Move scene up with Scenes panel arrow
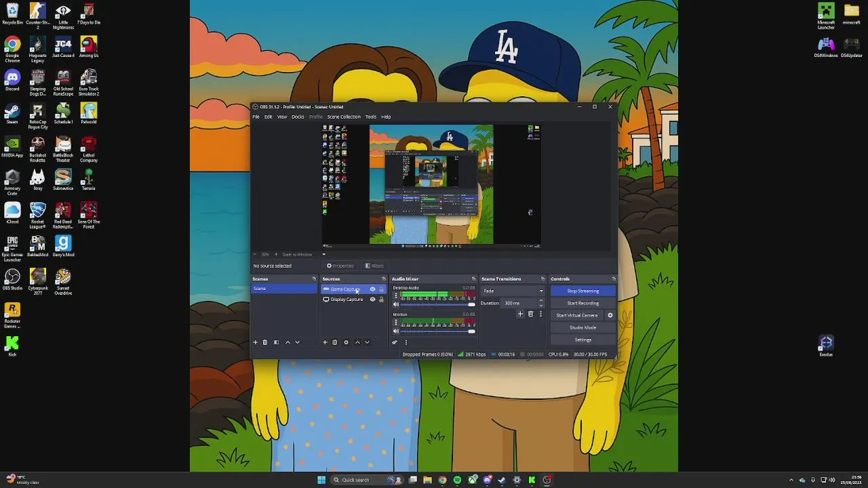This screenshot has width=868, height=488. point(288,342)
